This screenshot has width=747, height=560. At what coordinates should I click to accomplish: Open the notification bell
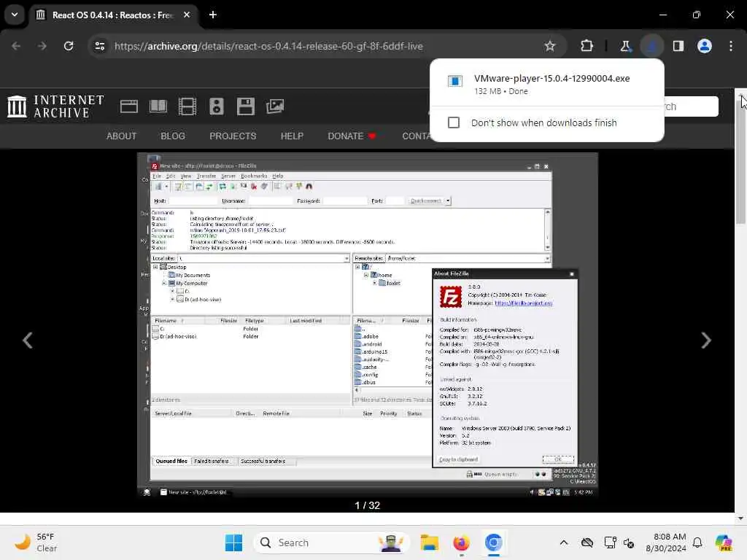697,542
